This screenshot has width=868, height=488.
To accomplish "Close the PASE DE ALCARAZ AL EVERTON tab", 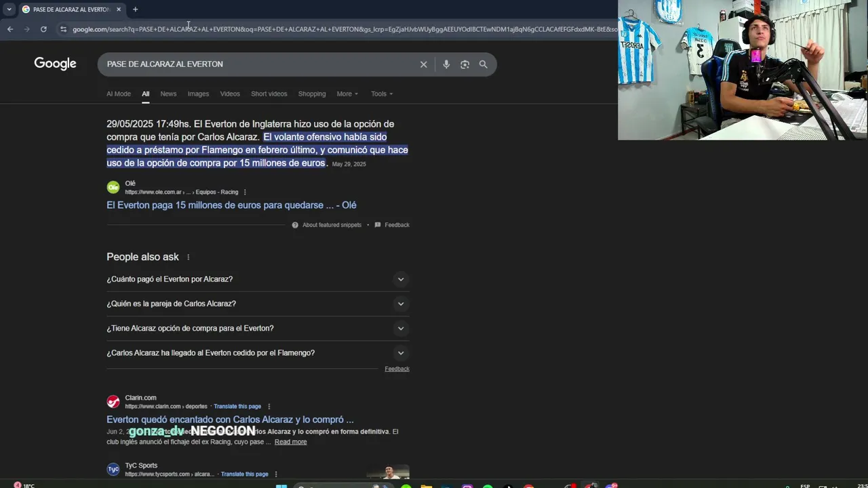I will coord(119,9).
